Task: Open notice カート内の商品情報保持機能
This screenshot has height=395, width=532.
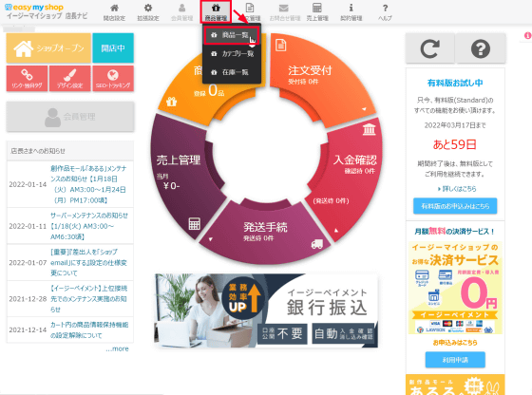Action: [x=89, y=329]
